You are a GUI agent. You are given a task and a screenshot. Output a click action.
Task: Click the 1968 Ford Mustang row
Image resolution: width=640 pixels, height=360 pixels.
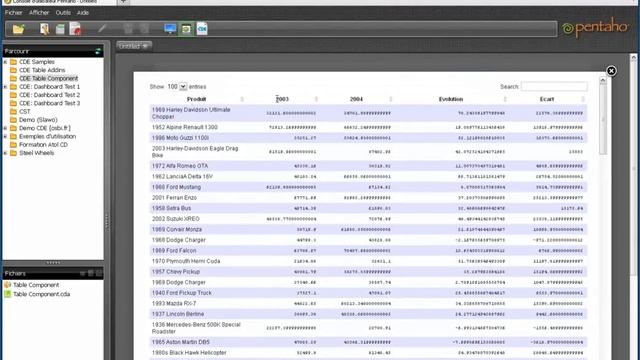click(368, 187)
